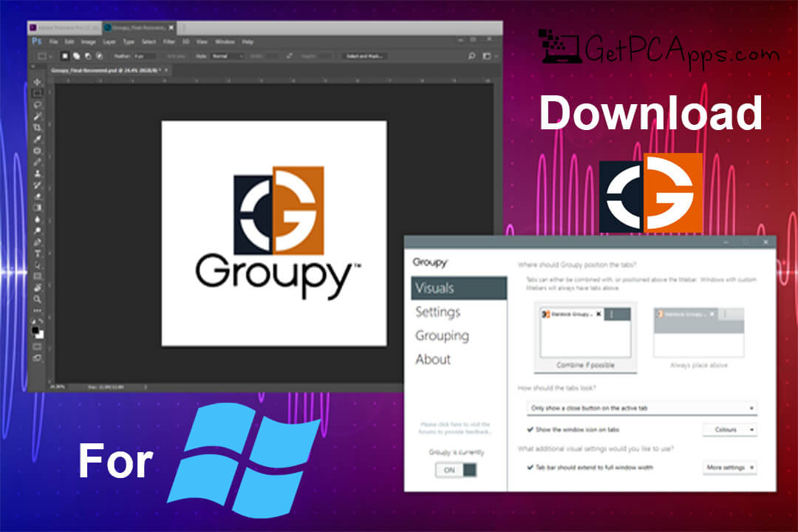This screenshot has height=532, width=798.
Task: Open the Select menu
Action: pyautogui.click(x=149, y=41)
